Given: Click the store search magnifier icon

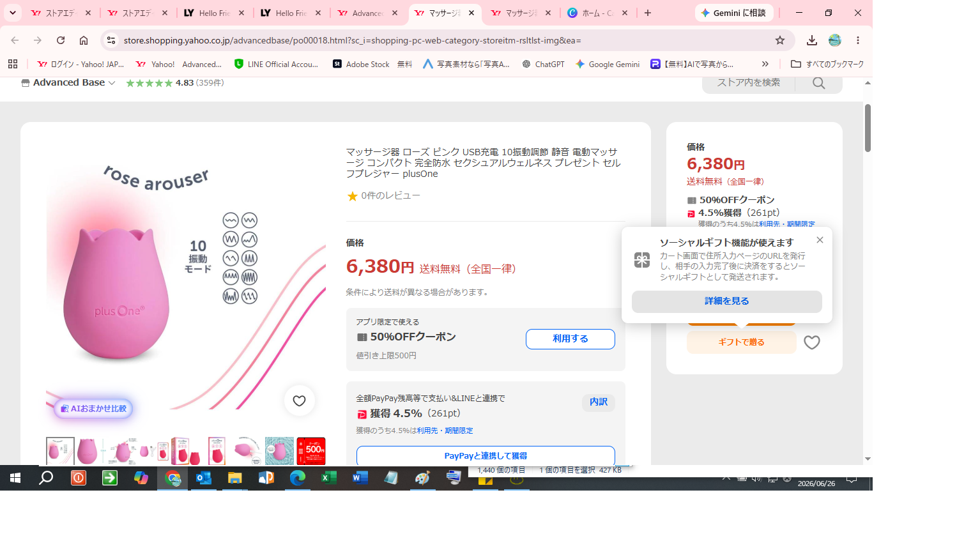Looking at the screenshot, I should pyautogui.click(x=819, y=83).
